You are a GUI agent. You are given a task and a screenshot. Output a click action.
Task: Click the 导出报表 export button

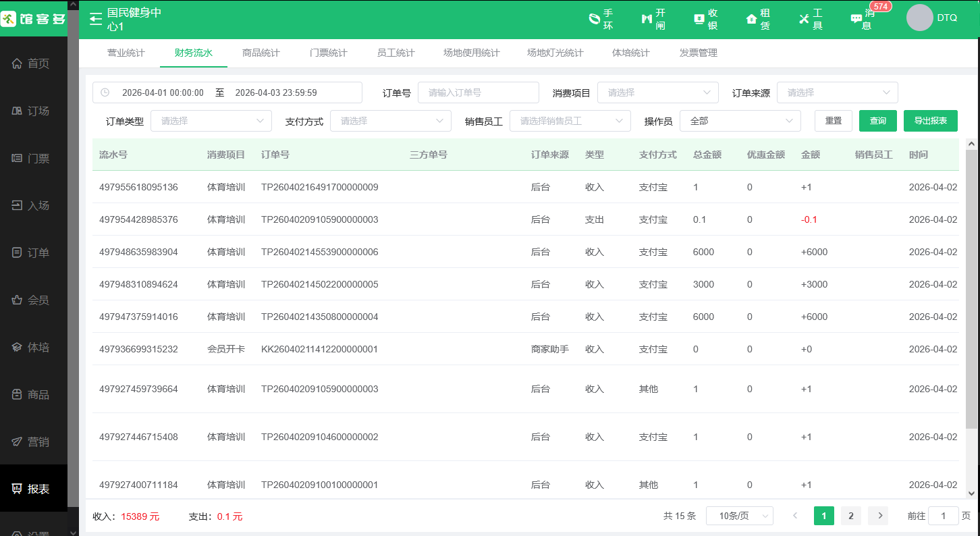[930, 121]
